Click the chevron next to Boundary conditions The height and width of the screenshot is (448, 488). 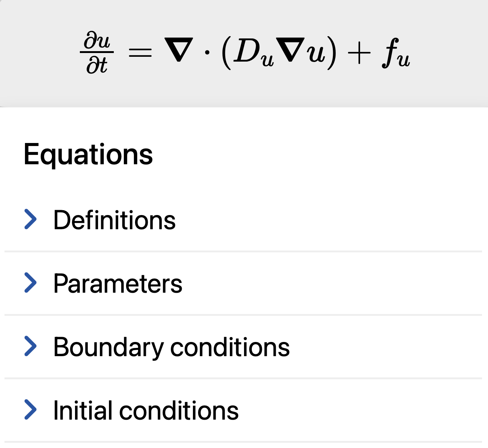(x=31, y=346)
